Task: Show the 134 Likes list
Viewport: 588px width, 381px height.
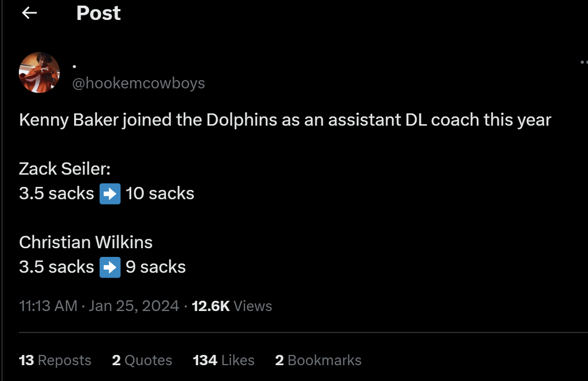Action: click(223, 360)
